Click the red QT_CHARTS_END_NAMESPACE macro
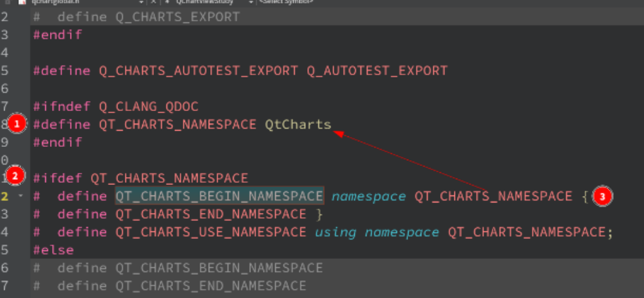The height and width of the screenshot is (298, 644). point(211,214)
